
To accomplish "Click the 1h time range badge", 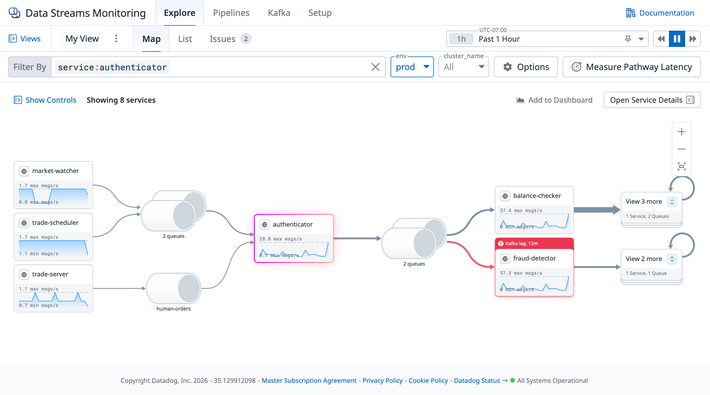I will tap(461, 39).
